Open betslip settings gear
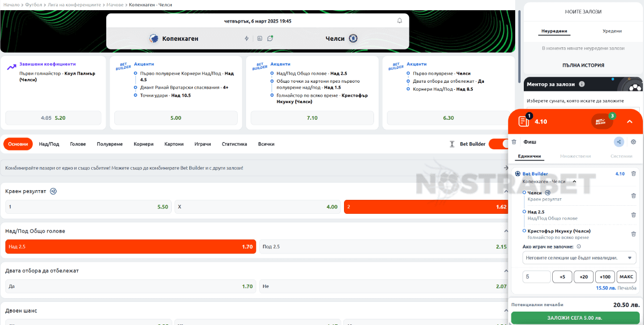Image resolution: width=644 pixels, height=325 pixels. click(633, 142)
